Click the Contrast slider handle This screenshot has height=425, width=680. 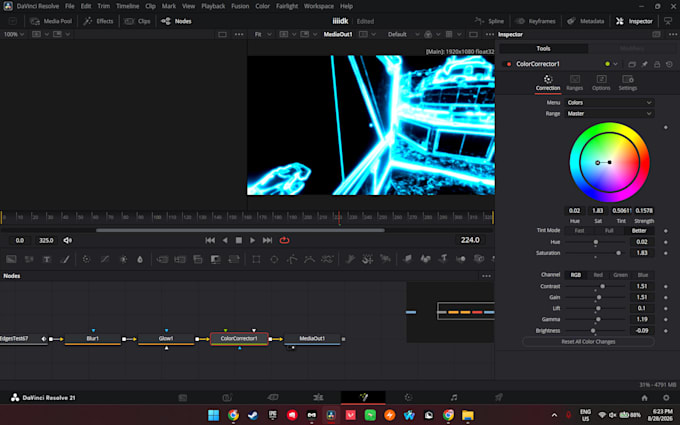pos(602,286)
